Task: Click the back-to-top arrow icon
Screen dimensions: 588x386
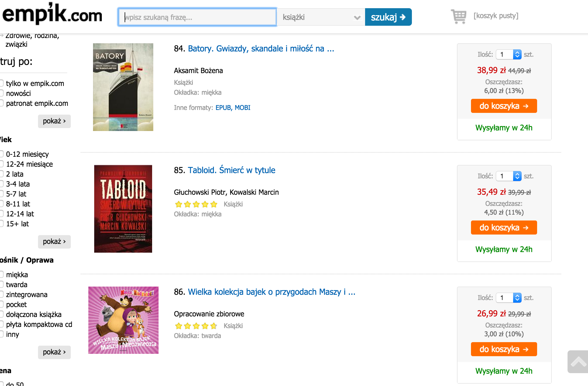Action: [x=578, y=362]
